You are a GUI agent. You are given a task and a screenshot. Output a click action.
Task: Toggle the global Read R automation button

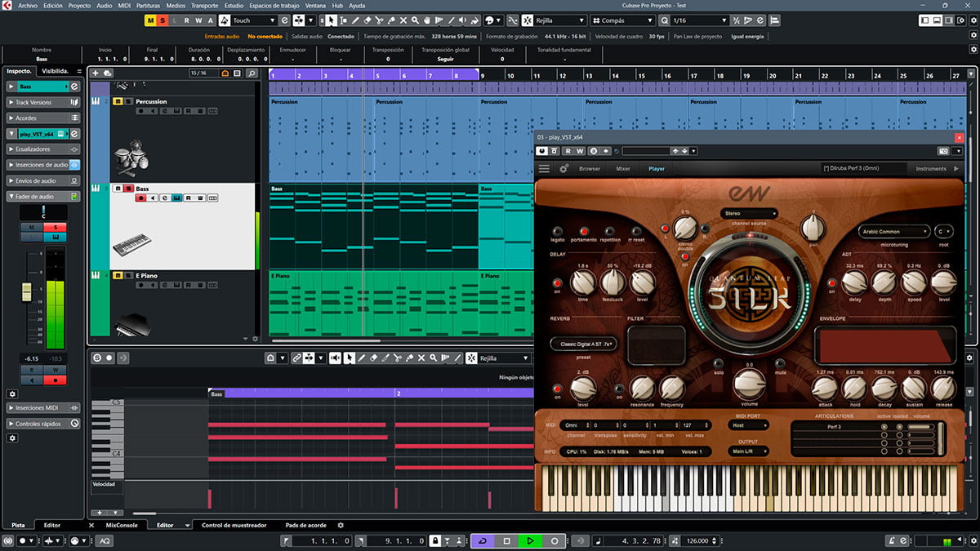click(x=187, y=20)
